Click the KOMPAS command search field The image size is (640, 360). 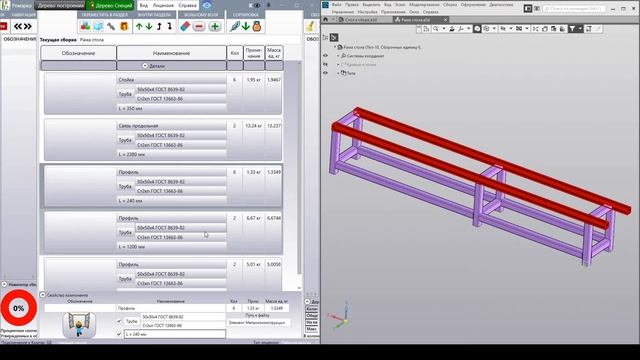(575, 8)
